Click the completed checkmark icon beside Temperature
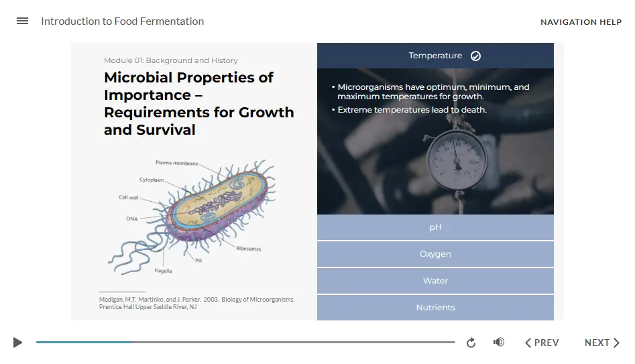 click(x=475, y=56)
